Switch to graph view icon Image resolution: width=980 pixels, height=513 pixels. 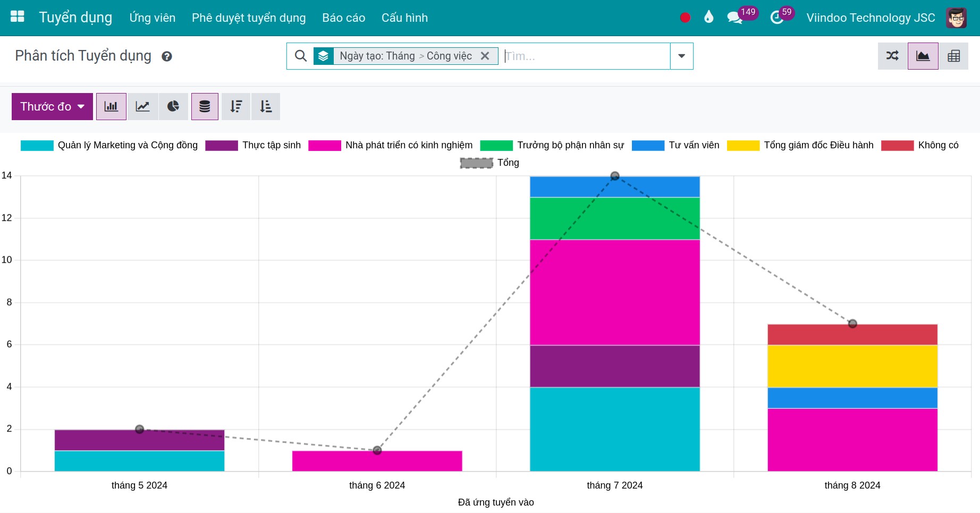click(923, 56)
